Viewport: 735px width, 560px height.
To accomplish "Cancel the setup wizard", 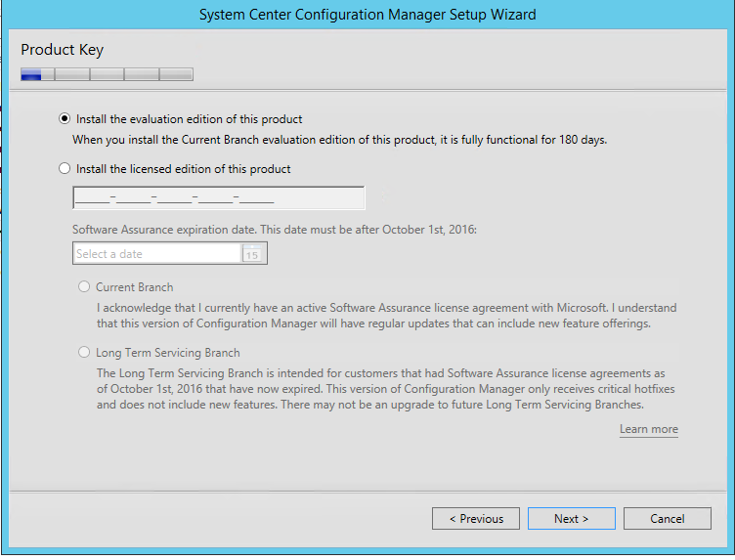I will click(668, 519).
